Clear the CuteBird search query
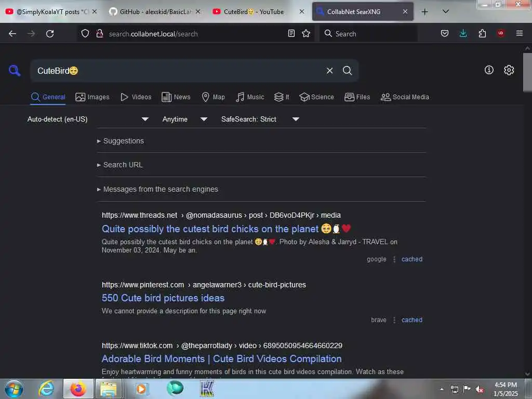This screenshot has width=532, height=399. tap(329, 71)
